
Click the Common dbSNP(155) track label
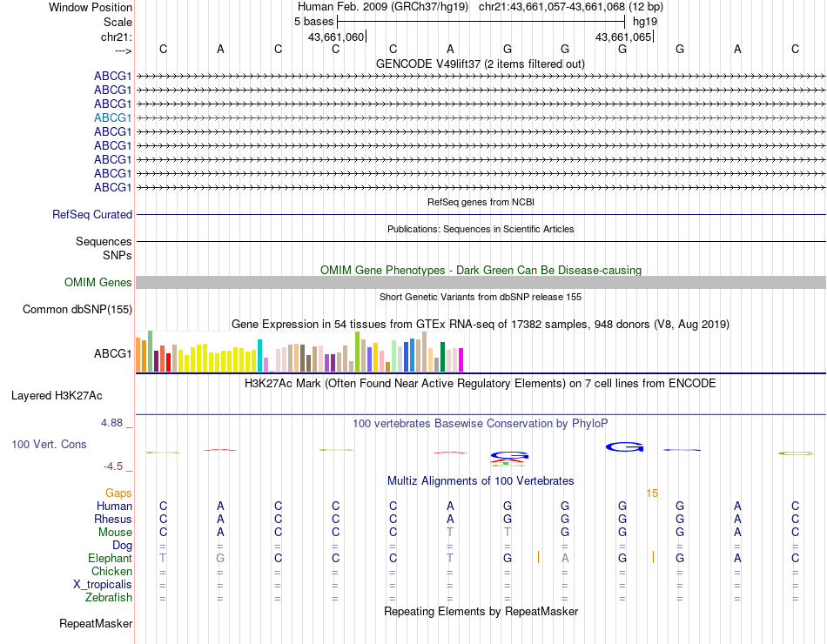point(77,310)
